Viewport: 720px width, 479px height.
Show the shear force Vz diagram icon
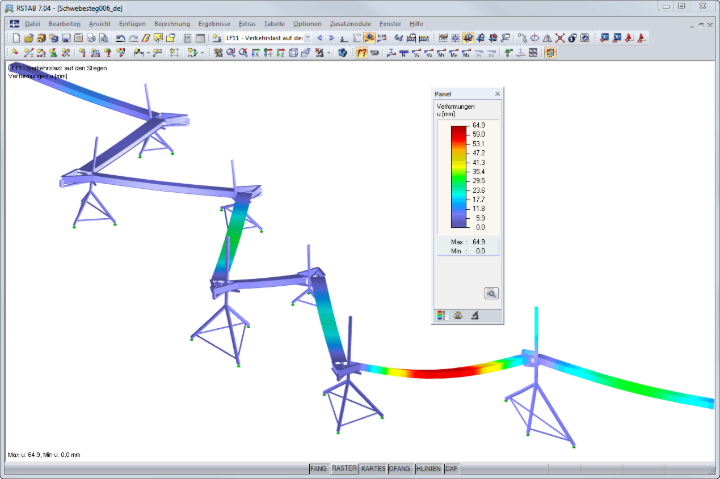[x=429, y=53]
